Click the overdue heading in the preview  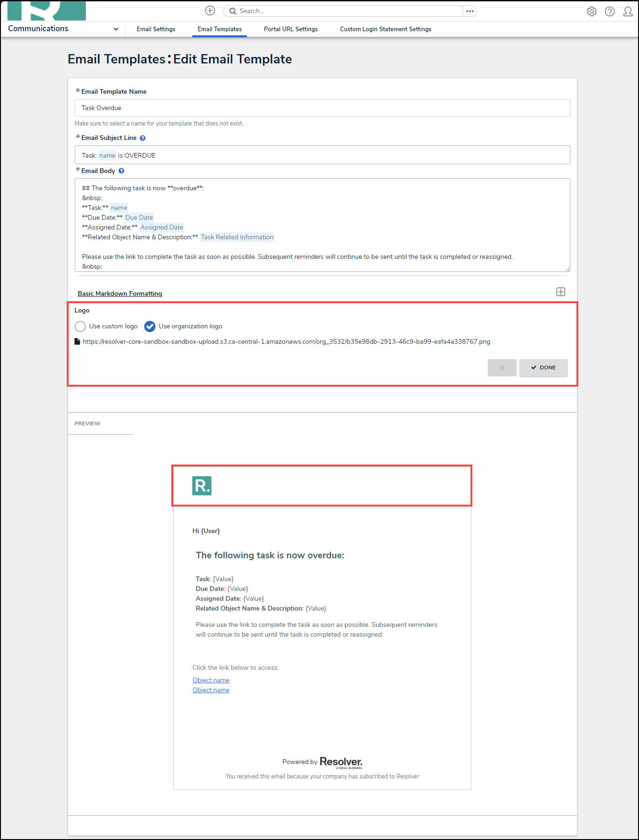pyautogui.click(x=270, y=555)
